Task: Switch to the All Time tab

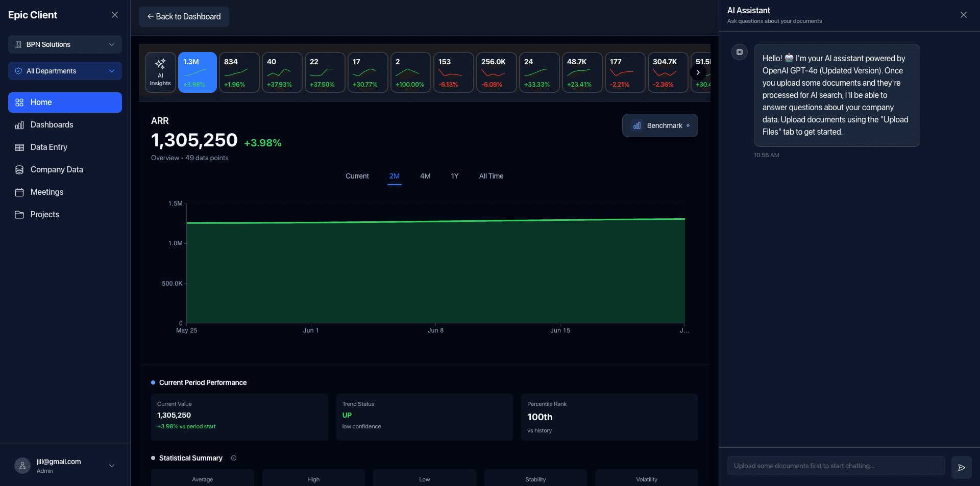Action: (x=491, y=176)
